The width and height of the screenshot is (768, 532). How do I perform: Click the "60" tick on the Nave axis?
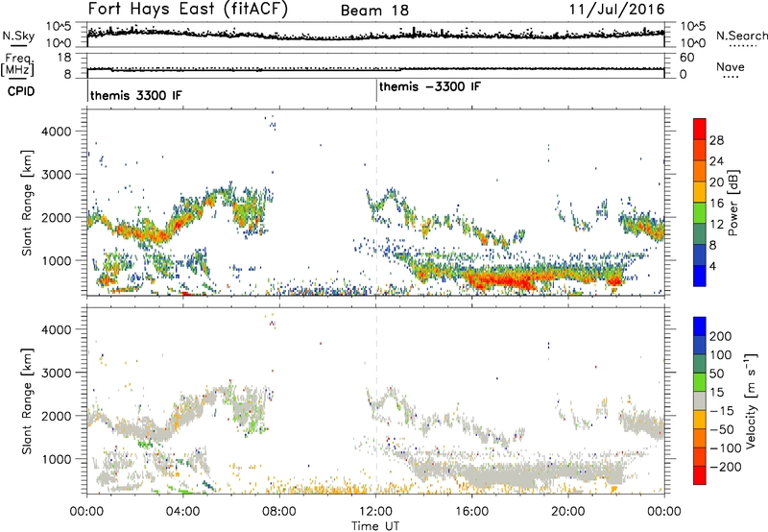(687, 58)
